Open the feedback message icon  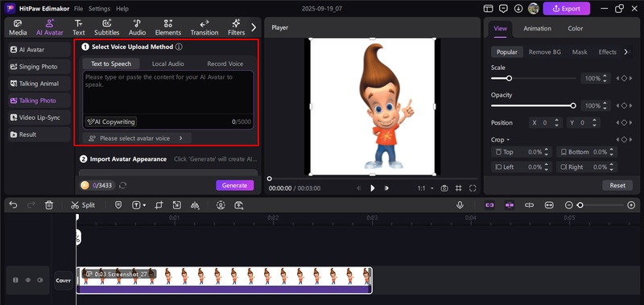[x=503, y=8]
